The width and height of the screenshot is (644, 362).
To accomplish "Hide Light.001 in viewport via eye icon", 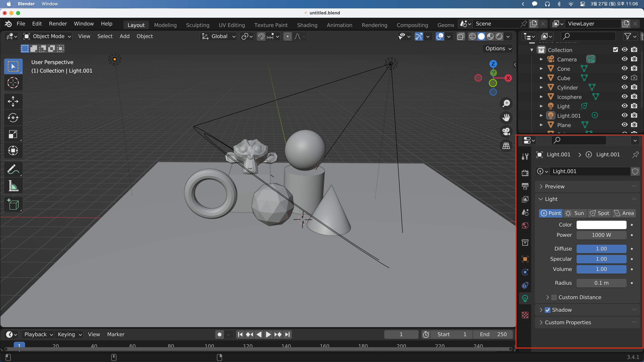I will (x=625, y=115).
